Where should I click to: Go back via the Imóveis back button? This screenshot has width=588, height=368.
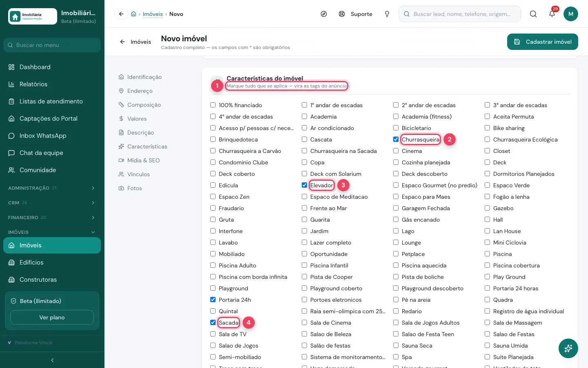pyautogui.click(x=135, y=42)
